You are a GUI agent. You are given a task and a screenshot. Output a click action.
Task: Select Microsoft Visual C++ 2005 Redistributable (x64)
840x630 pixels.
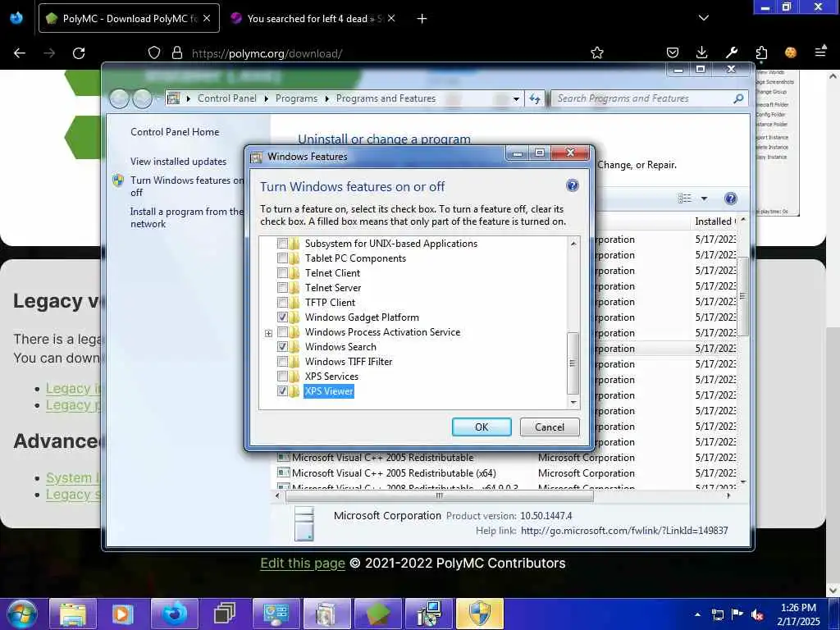(x=394, y=473)
